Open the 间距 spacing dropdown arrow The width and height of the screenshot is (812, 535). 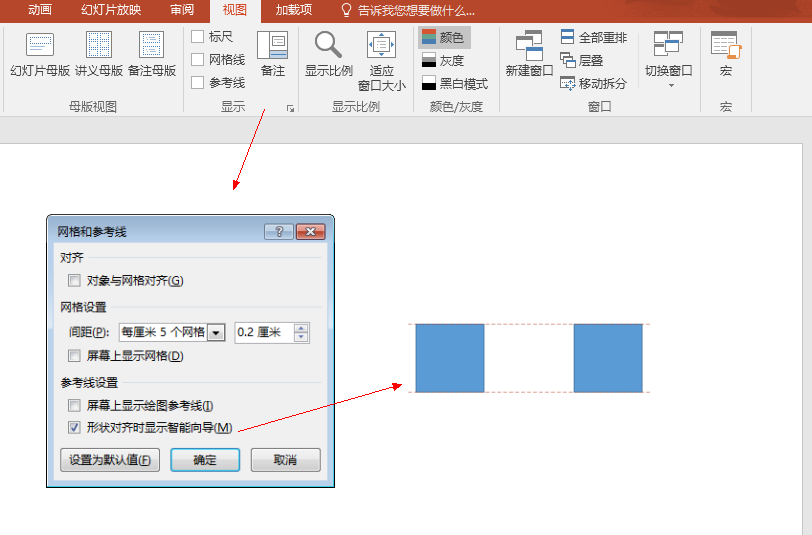point(216,332)
